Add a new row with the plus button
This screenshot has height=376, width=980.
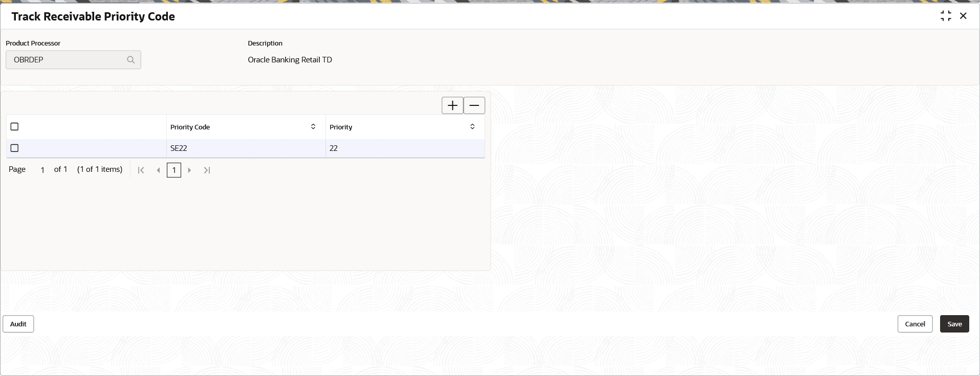tap(452, 105)
